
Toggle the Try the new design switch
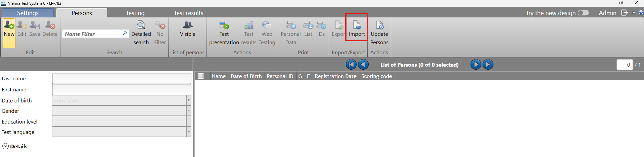583,13
